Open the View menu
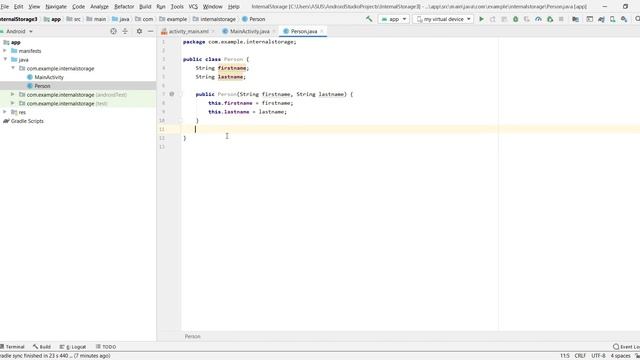The image size is (640, 360). (34, 7)
